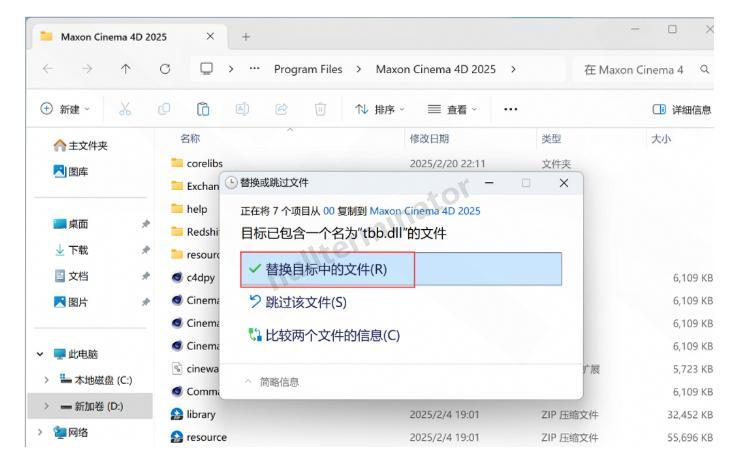
Task: Select the resource ZIP file
Action: click(x=199, y=437)
